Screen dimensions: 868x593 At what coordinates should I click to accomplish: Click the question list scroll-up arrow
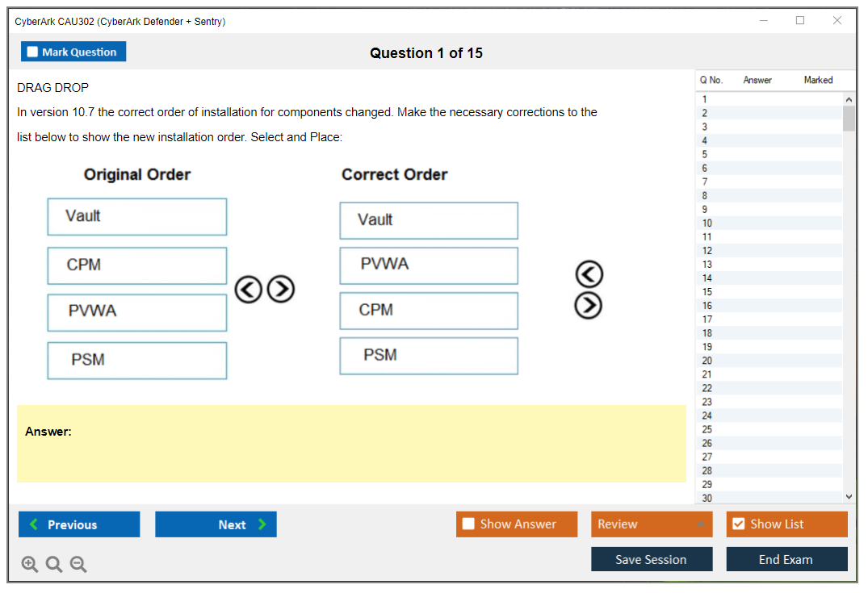849,99
